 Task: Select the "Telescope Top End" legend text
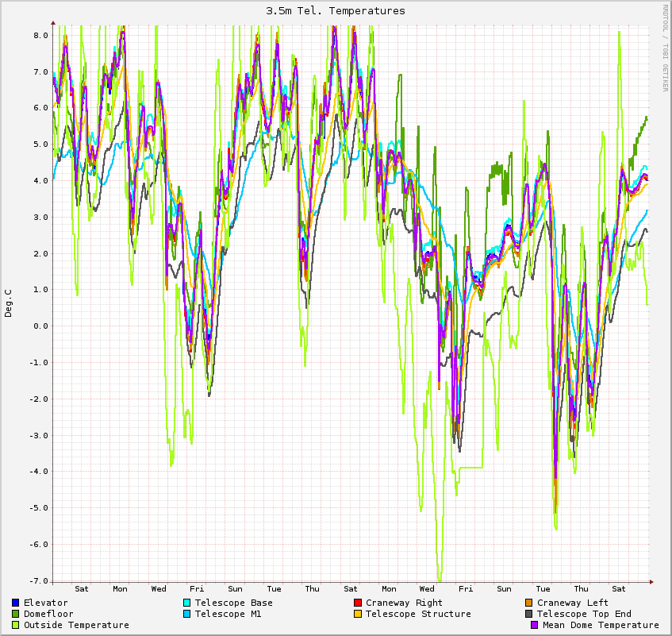(x=584, y=614)
